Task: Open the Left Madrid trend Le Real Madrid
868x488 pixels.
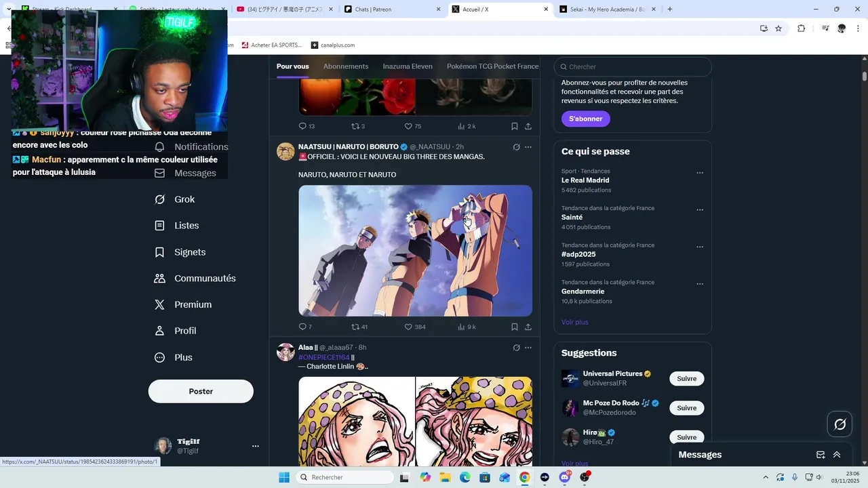Action: point(585,180)
